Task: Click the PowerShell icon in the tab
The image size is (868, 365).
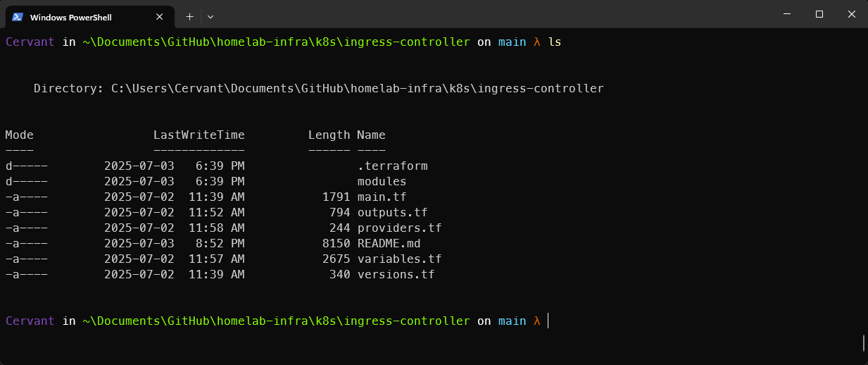Action: 18,17
